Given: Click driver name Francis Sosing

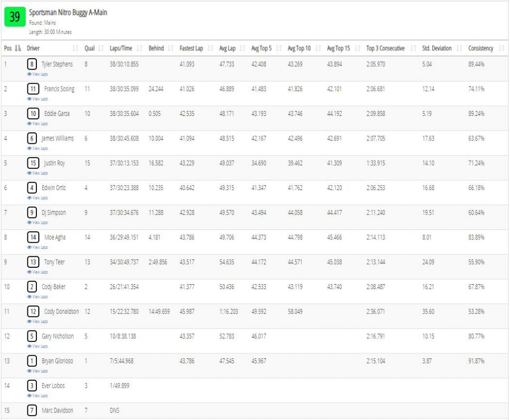Looking at the screenshot, I should tap(59, 89).
